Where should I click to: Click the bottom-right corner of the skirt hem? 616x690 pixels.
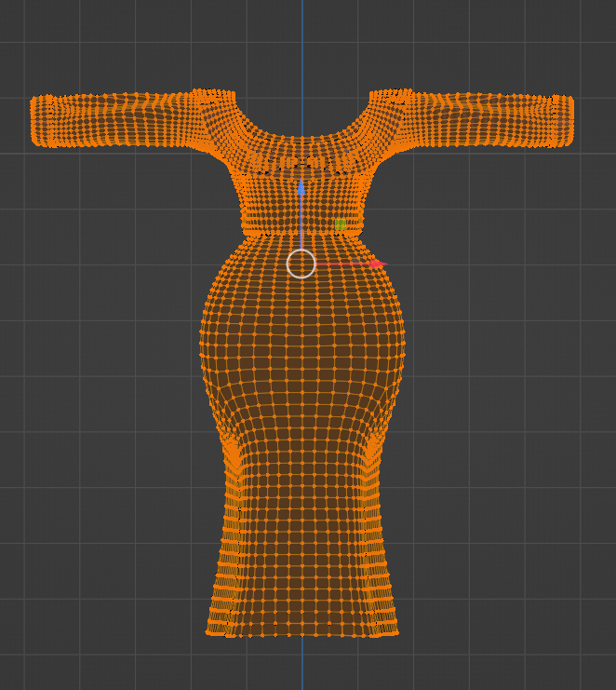pos(395,633)
